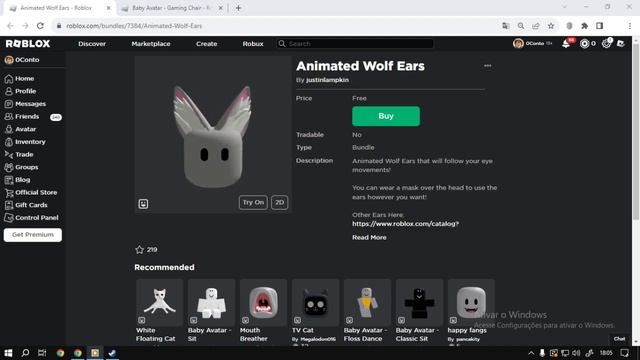This screenshot has height=360, width=640.
Task: Open the Robux nav tab
Action: point(253,44)
